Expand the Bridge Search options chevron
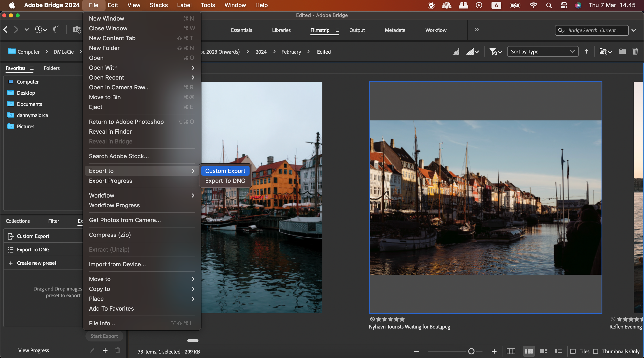This screenshot has width=644, height=358. coord(634,30)
